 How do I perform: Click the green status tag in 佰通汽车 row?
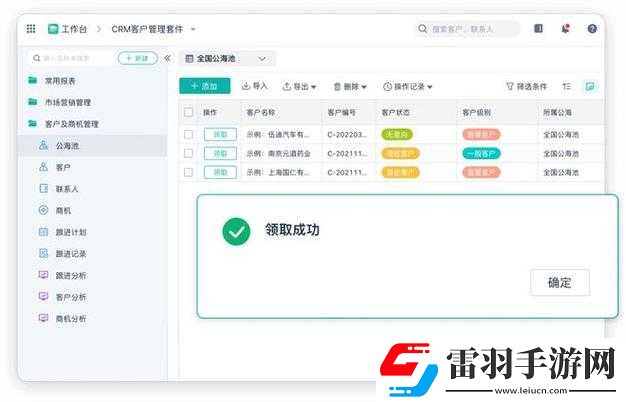pyautogui.click(x=397, y=135)
